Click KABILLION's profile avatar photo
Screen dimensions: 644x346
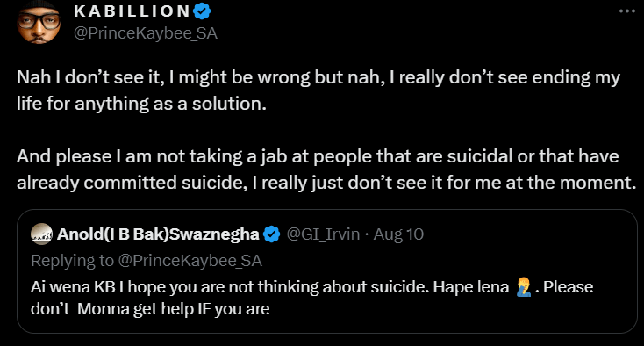click(x=39, y=23)
